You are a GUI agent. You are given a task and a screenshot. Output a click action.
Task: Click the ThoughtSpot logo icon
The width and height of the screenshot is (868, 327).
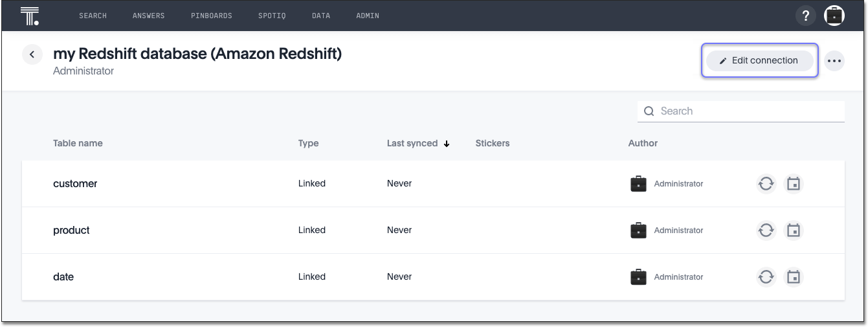pos(30,16)
